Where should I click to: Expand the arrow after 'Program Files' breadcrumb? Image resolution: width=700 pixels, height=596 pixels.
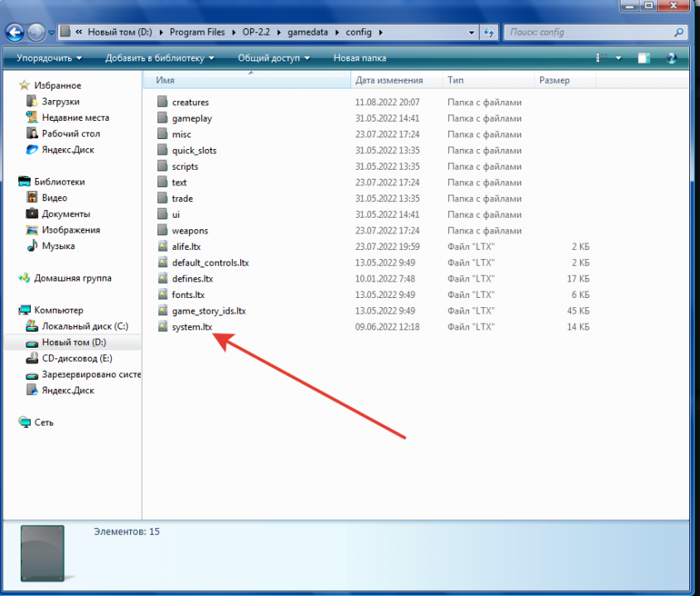click(234, 32)
